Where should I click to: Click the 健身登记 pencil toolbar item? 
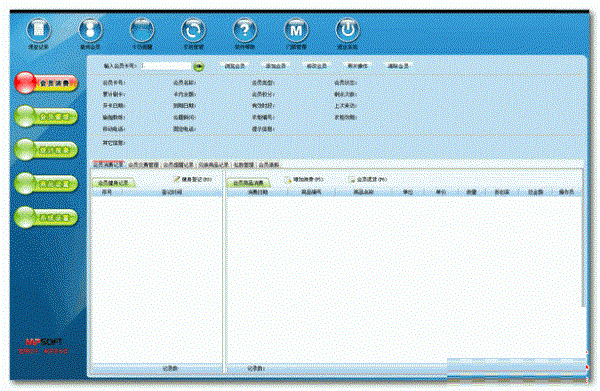(193, 179)
